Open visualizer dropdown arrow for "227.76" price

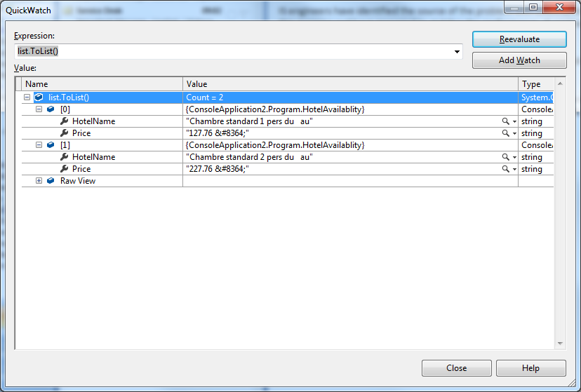pyautogui.click(x=514, y=169)
